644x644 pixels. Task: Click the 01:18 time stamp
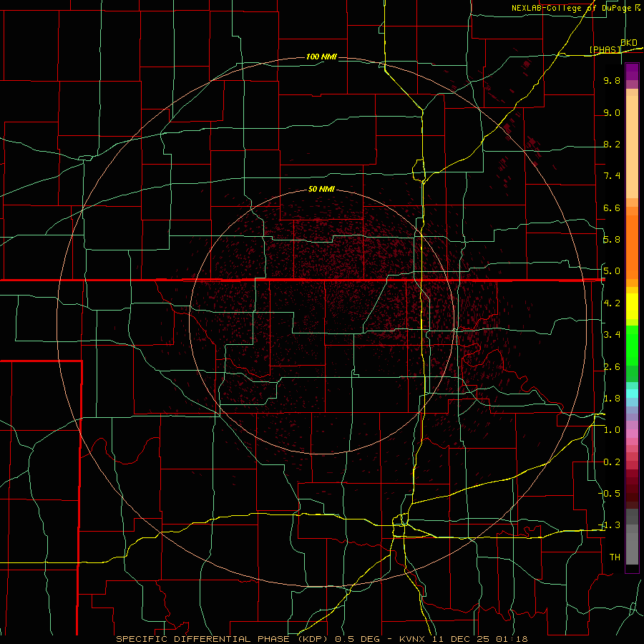coord(513,639)
